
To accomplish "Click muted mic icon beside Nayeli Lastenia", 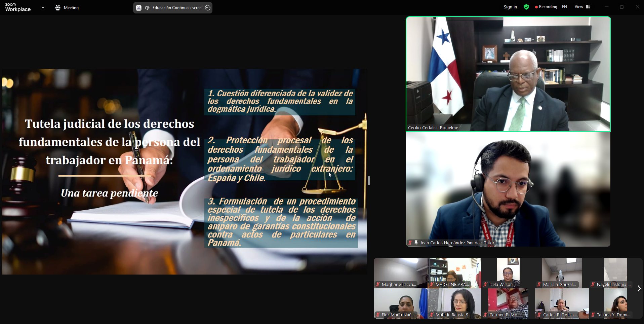I will pyautogui.click(x=593, y=285).
